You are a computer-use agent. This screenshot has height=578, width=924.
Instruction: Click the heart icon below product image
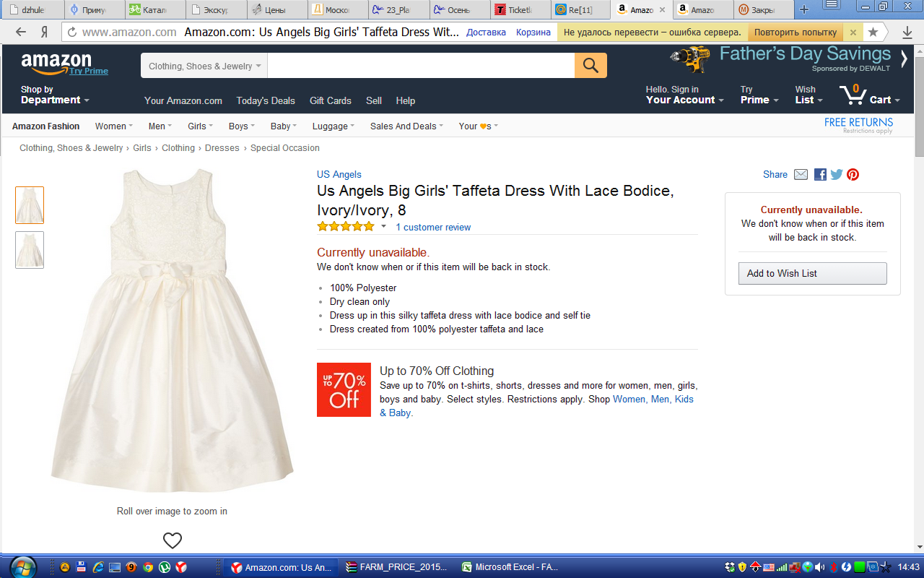coord(173,540)
